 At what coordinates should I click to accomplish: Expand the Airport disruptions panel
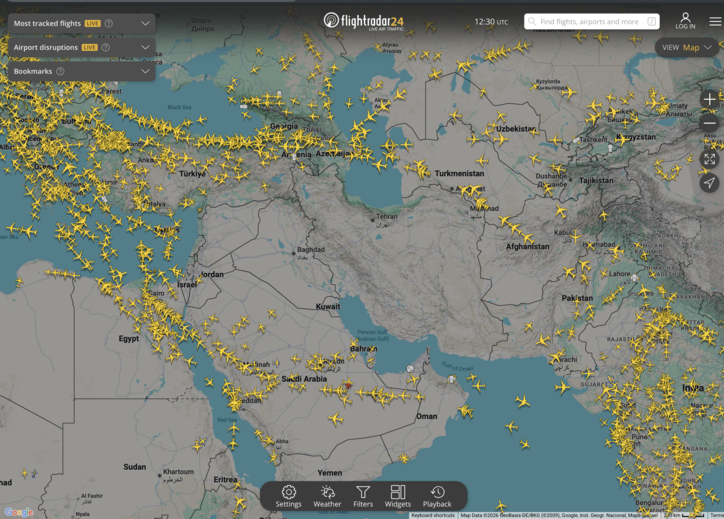(145, 47)
